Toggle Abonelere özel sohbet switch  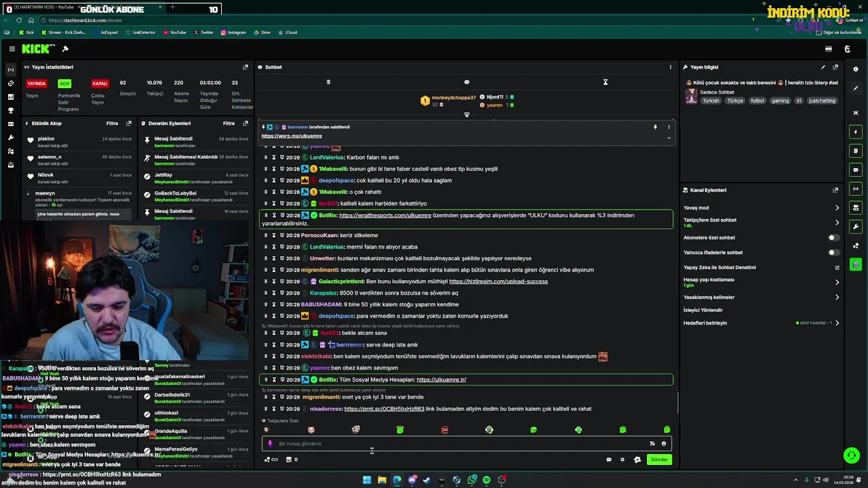(x=833, y=238)
